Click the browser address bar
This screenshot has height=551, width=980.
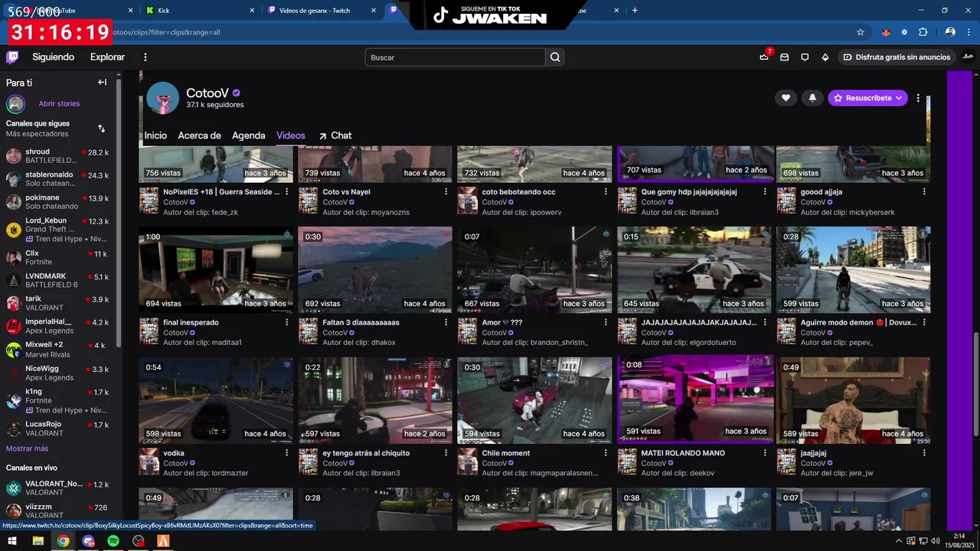[x=482, y=32]
